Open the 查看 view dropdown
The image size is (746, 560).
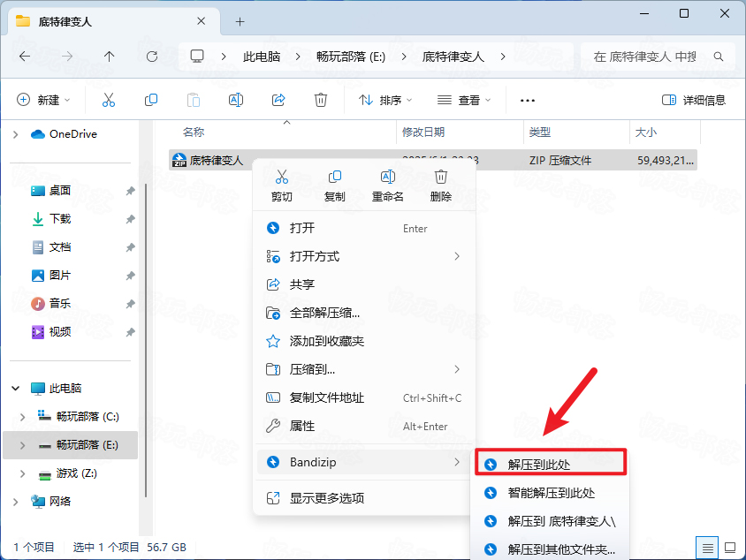pyautogui.click(x=463, y=100)
